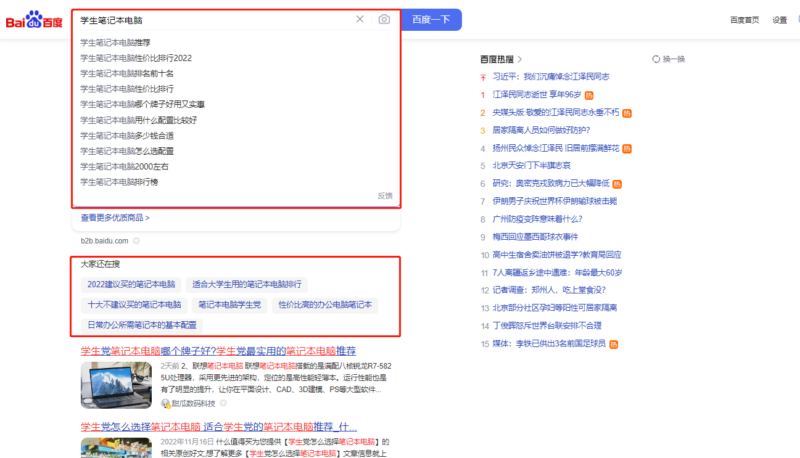Image resolution: width=800 pixels, height=458 pixels.
Task: Click the Baidu logo
Action: 34,20
